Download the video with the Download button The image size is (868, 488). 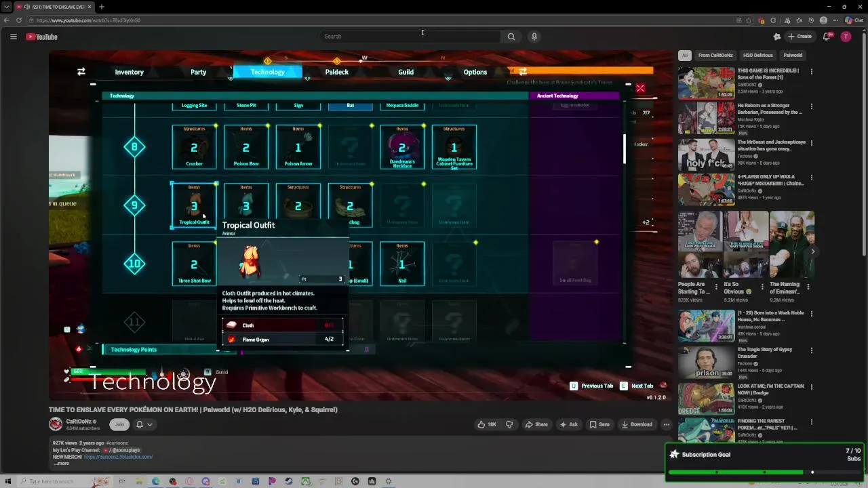click(x=636, y=424)
